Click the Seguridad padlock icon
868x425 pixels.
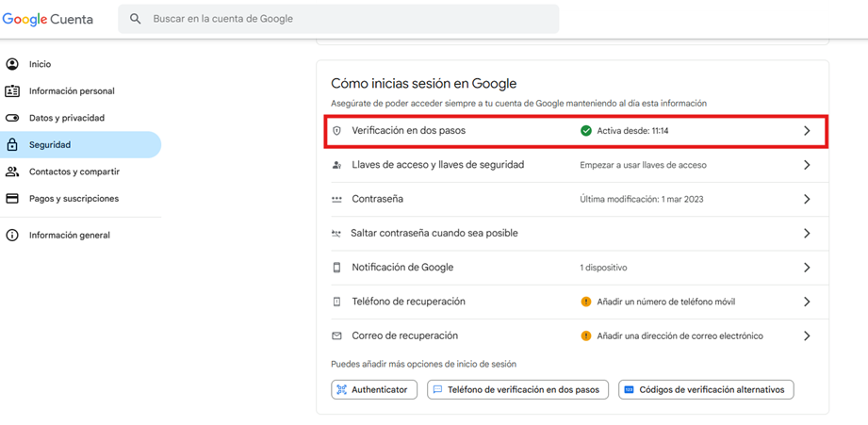pos(12,144)
